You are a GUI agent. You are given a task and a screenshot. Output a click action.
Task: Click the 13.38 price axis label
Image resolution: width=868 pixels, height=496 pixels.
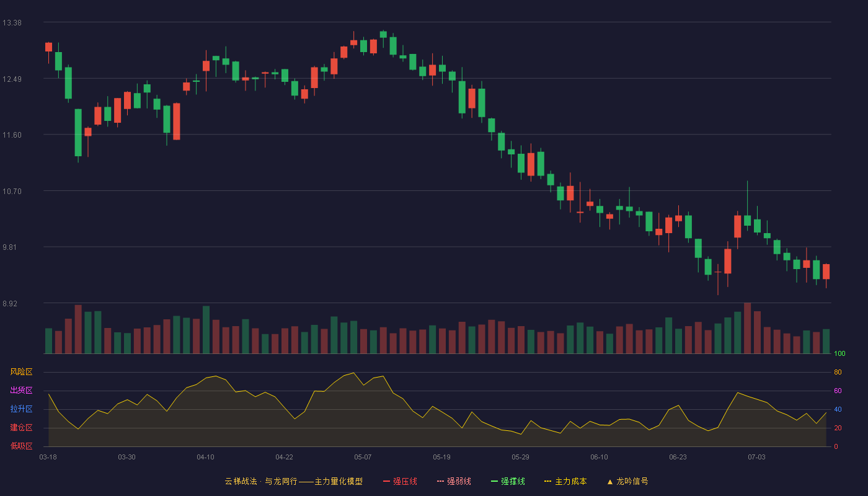[x=12, y=23]
